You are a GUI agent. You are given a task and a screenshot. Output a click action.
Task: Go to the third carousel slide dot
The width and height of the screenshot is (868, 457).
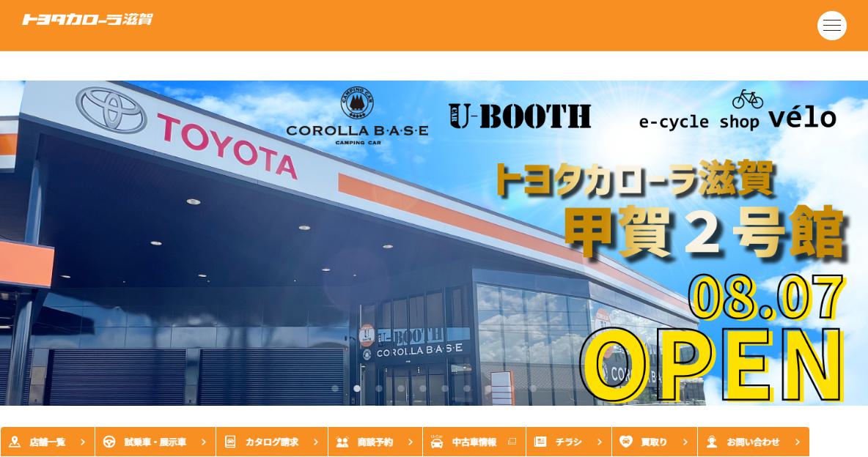point(379,388)
